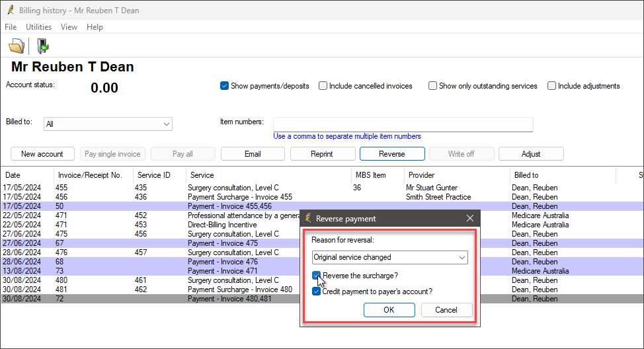This screenshot has height=349, width=644.
Task: Expand the Reason for reversal dropdown
Action: (462, 257)
